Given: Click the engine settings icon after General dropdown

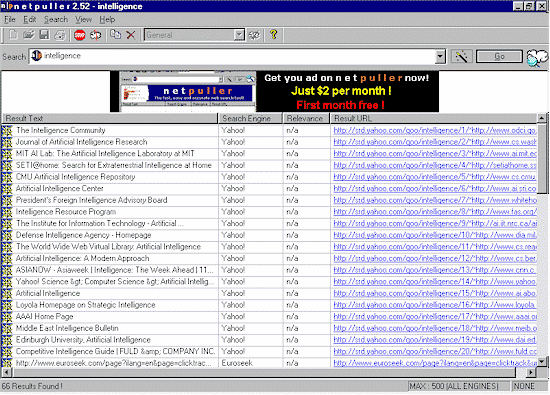Looking at the screenshot, I should (254, 35).
